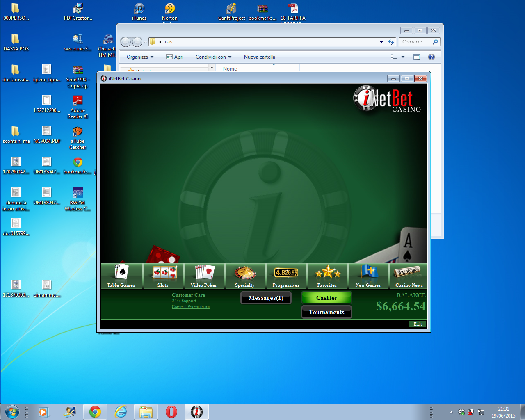Click the iNetBet Casino logo

[x=387, y=98]
